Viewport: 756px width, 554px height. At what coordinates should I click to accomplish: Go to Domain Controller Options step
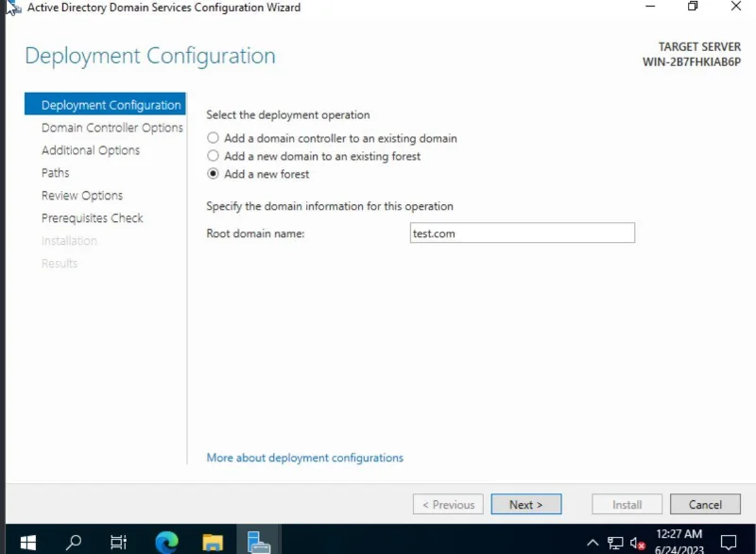pyautogui.click(x=112, y=128)
